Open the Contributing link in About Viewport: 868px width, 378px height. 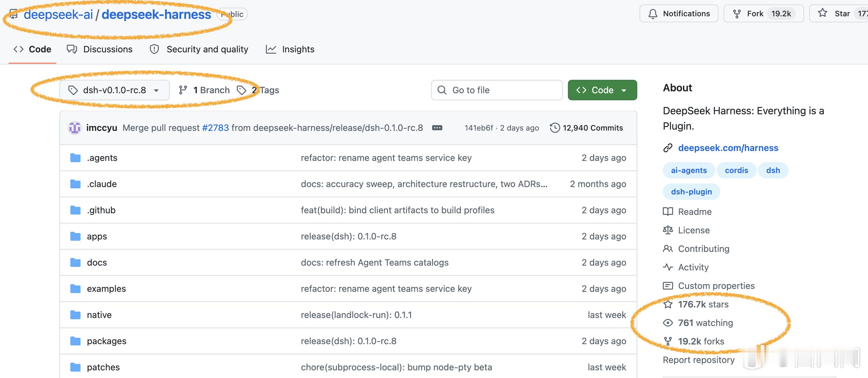(696, 249)
